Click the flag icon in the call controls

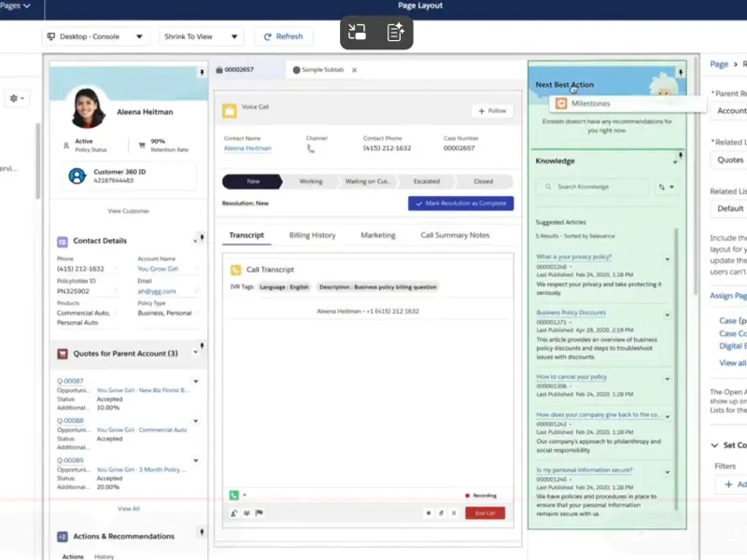(x=259, y=512)
